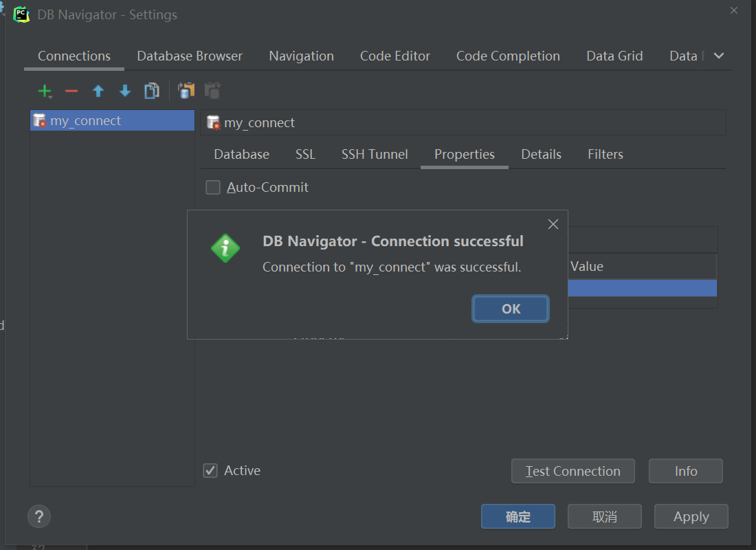Select the highlighted property value row

point(642,288)
